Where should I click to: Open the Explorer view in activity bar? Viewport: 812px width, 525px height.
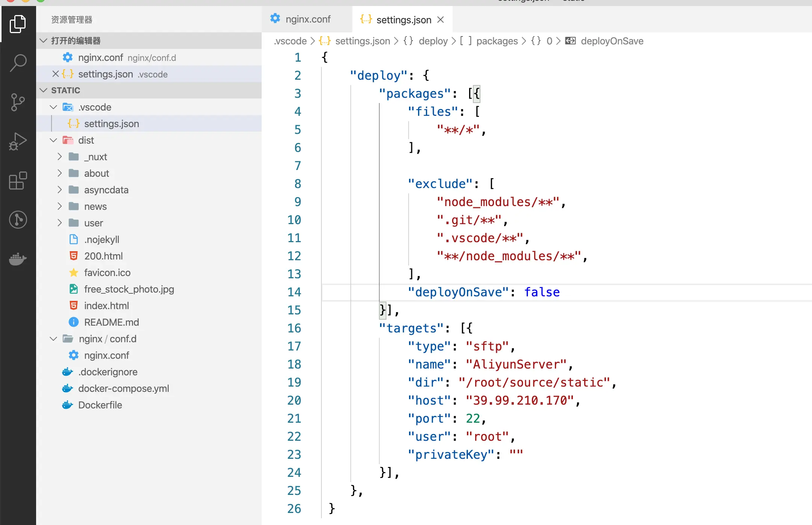(18, 24)
